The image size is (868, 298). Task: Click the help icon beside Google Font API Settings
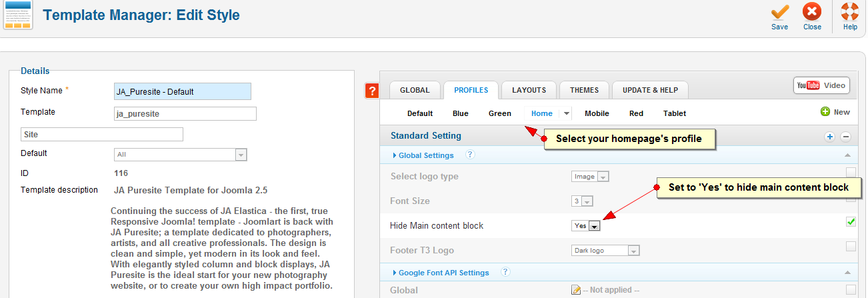(505, 272)
